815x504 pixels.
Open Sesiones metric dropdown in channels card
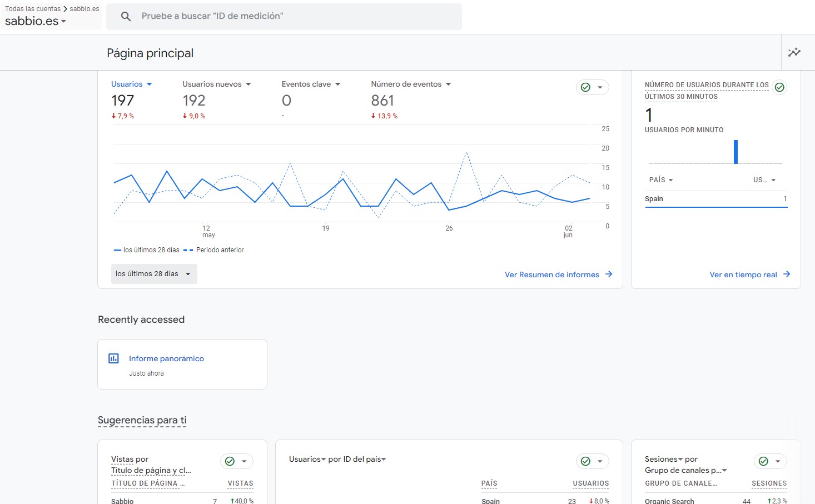click(664, 459)
